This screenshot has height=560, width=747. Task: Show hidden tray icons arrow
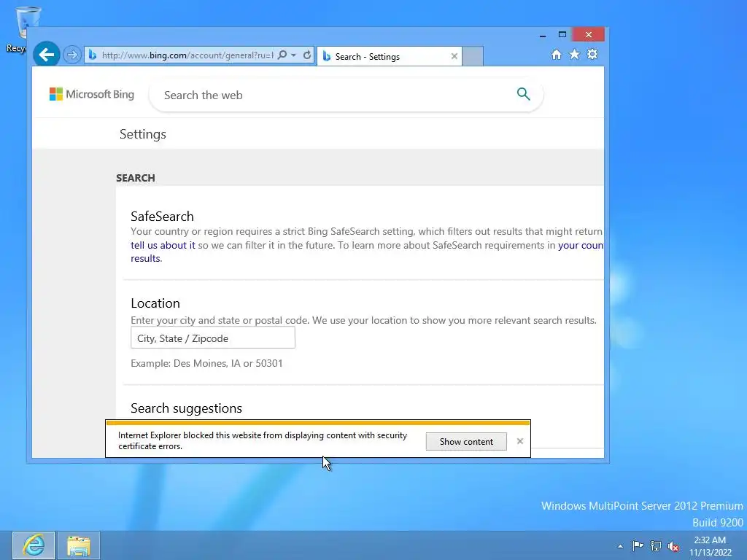[x=620, y=546]
